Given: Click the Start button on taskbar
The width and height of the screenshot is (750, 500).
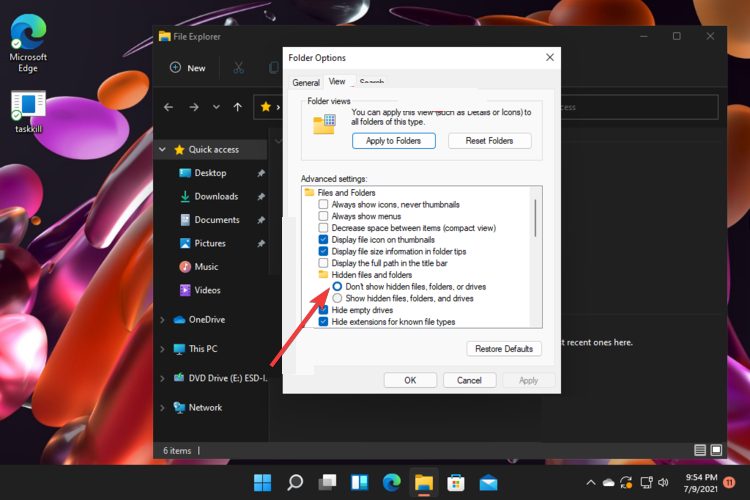Looking at the screenshot, I should [x=262, y=483].
